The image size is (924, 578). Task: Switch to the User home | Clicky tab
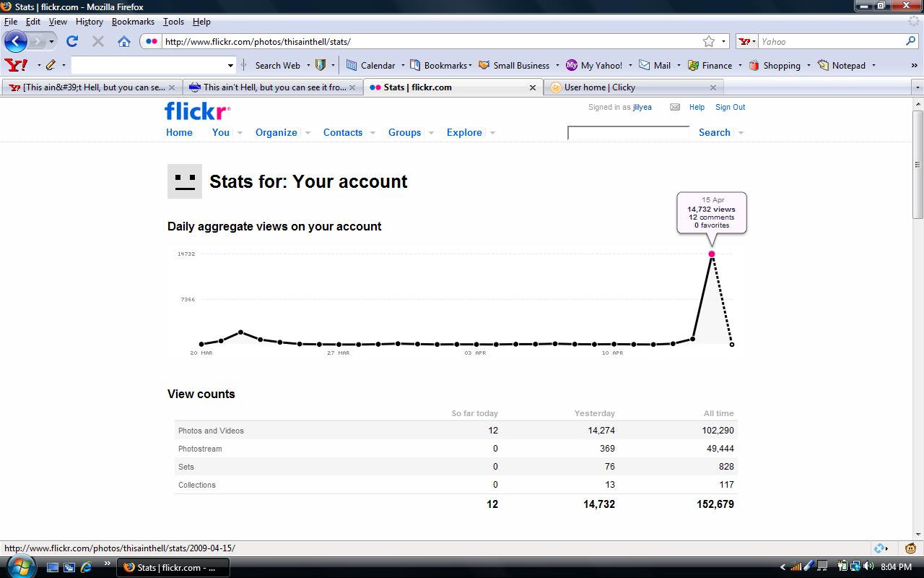599,87
